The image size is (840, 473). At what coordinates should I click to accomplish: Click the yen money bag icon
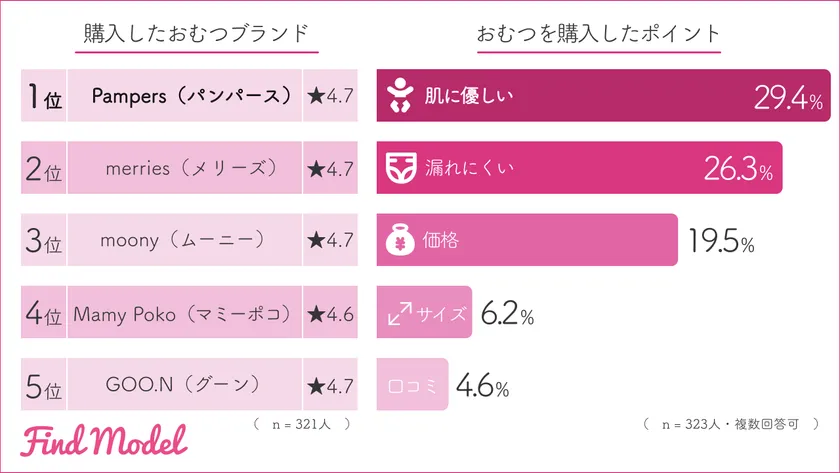coord(400,240)
